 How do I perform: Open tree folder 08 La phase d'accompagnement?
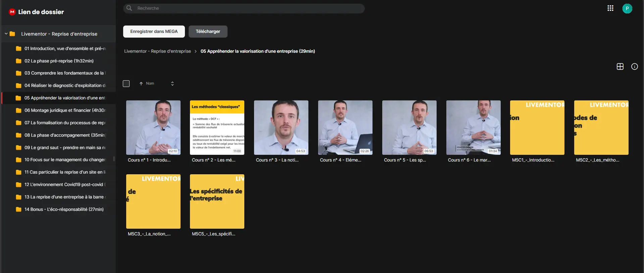(59, 135)
